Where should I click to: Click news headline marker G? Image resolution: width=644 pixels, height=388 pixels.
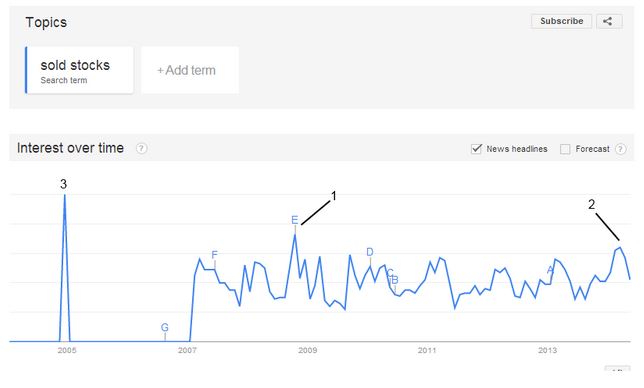[x=164, y=327]
